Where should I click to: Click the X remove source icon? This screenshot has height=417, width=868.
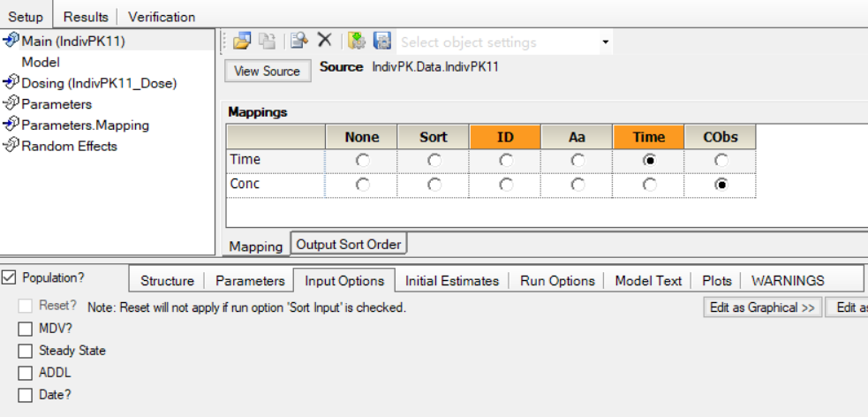click(x=324, y=40)
